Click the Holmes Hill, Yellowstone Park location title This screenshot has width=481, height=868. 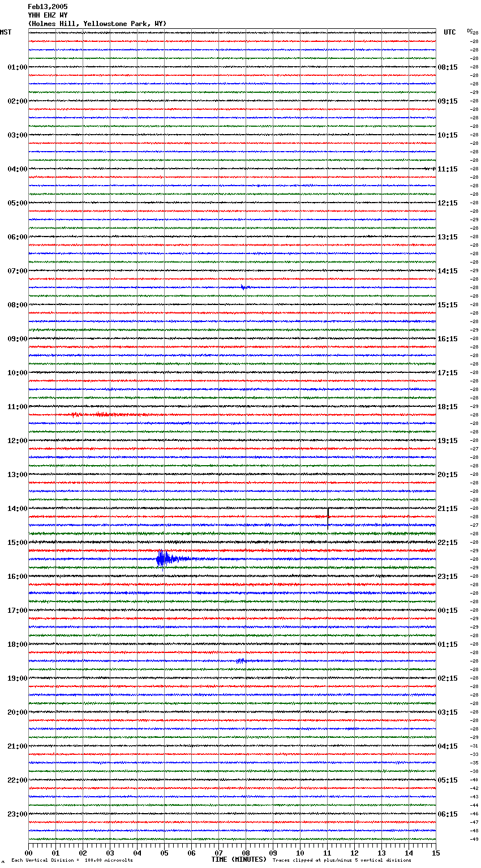pos(97,24)
